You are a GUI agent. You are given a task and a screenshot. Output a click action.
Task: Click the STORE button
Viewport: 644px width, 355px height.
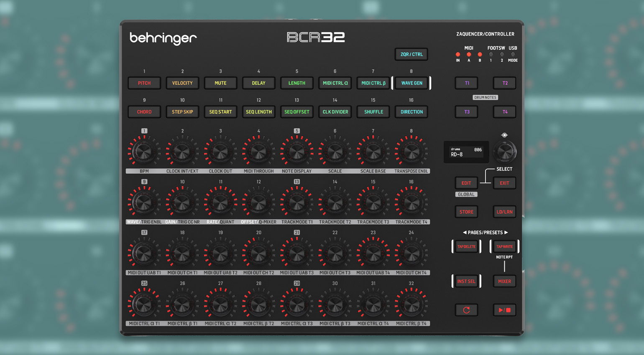(x=466, y=212)
